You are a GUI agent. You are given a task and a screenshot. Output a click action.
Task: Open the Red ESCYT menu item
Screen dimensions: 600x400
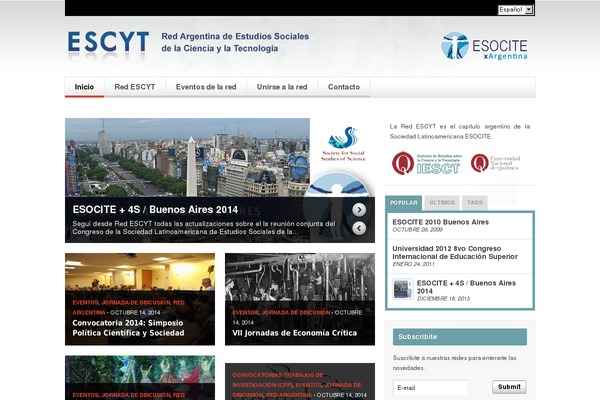135,87
